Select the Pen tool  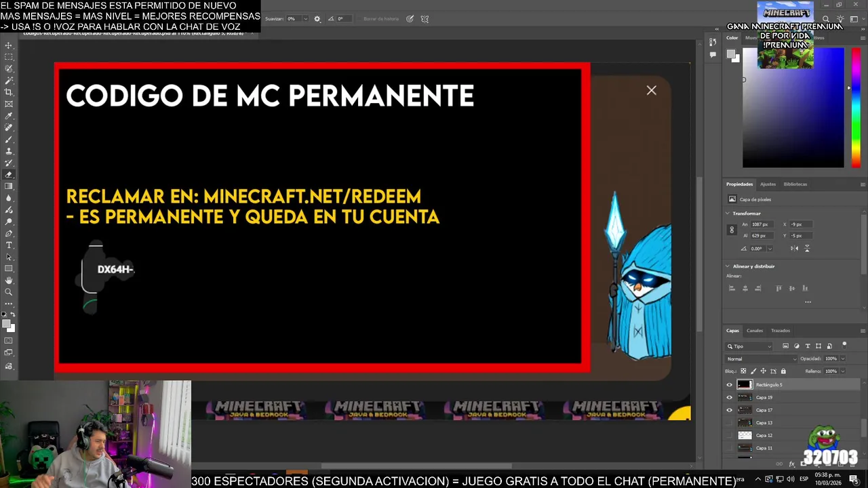coord(9,233)
